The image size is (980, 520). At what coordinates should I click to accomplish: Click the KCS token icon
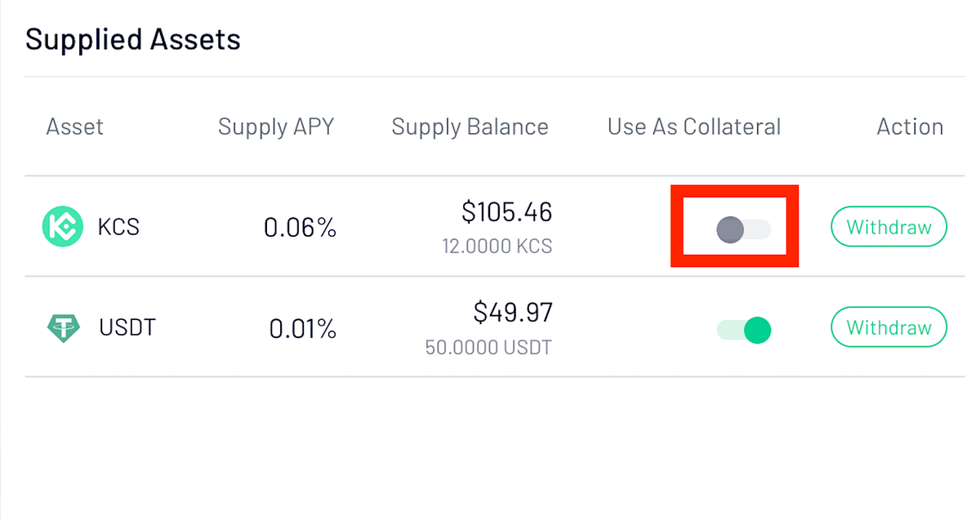pyautogui.click(x=63, y=227)
